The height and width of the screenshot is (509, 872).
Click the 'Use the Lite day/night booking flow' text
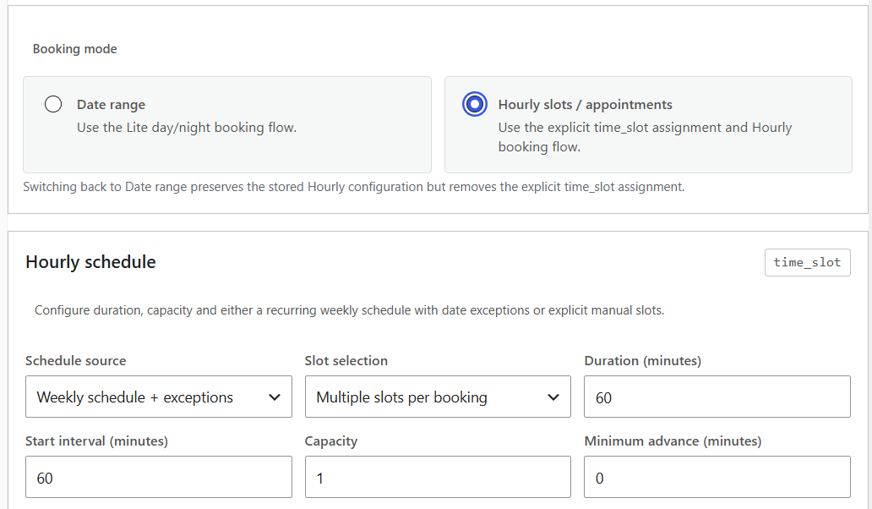click(187, 127)
